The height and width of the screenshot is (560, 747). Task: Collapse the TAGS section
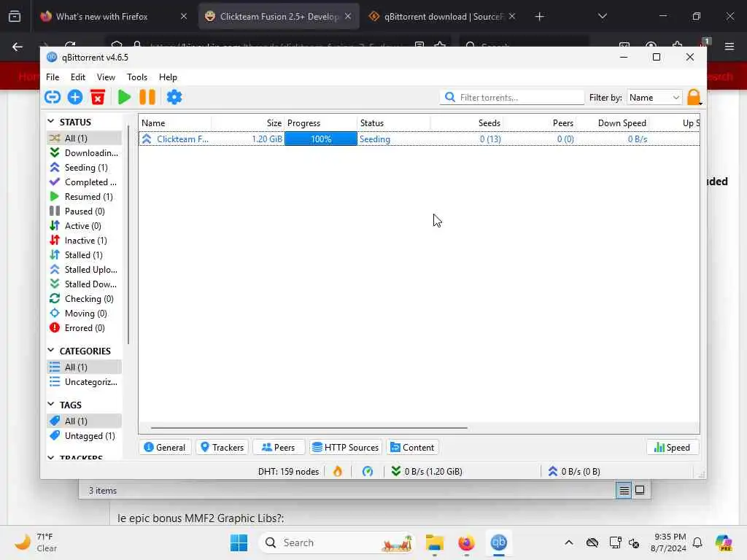(51, 404)
